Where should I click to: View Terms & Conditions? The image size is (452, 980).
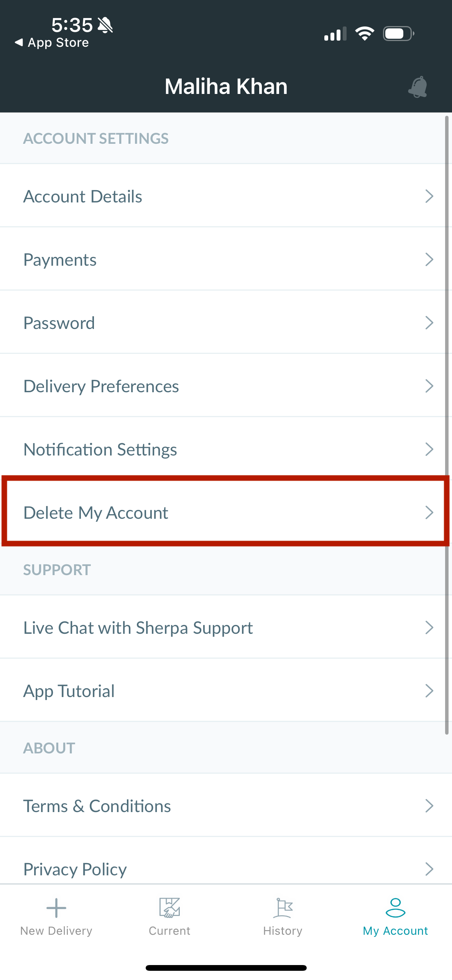[x=226, y=806]
